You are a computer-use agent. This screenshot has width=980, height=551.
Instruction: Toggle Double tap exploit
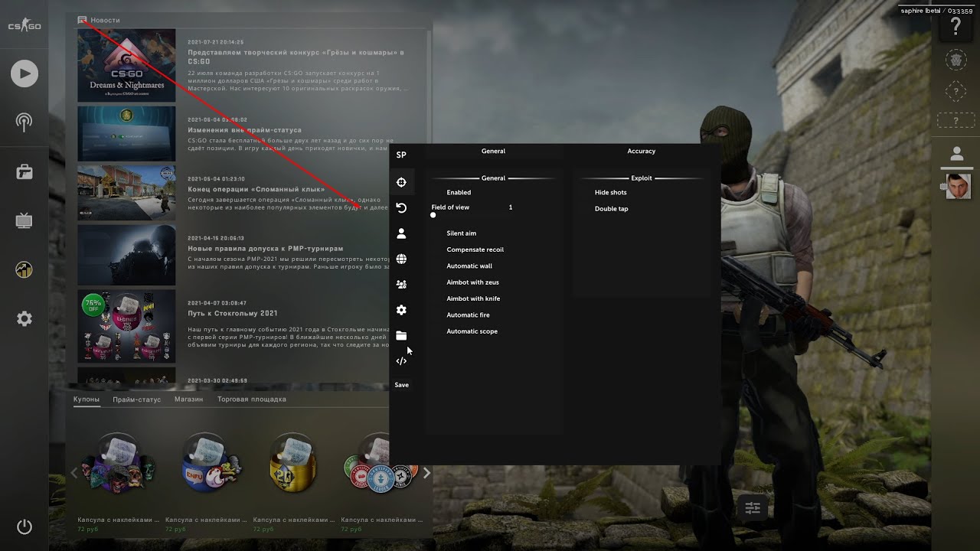(x=611, y=209)
